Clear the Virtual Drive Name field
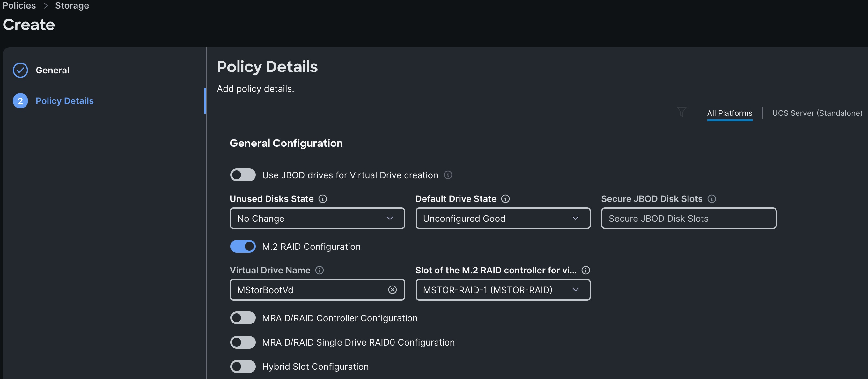This screenshot has width=868, height=379. click(392, 290)
